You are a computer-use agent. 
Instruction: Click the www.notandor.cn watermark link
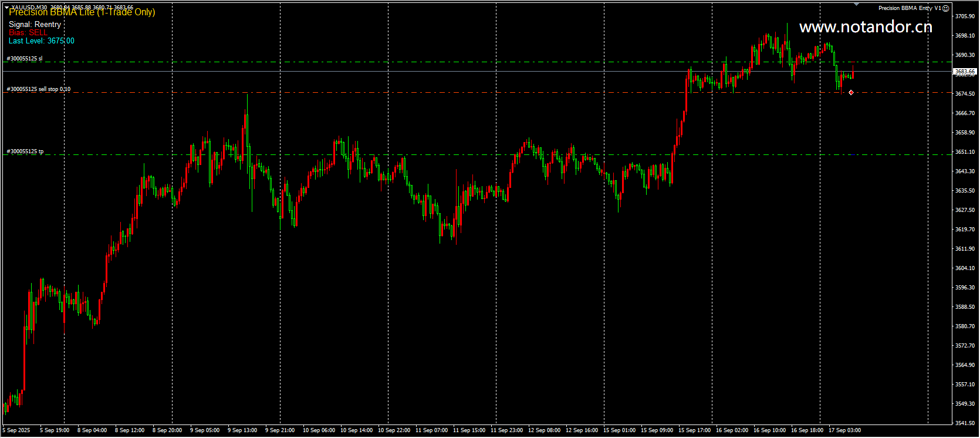point(866,27)
